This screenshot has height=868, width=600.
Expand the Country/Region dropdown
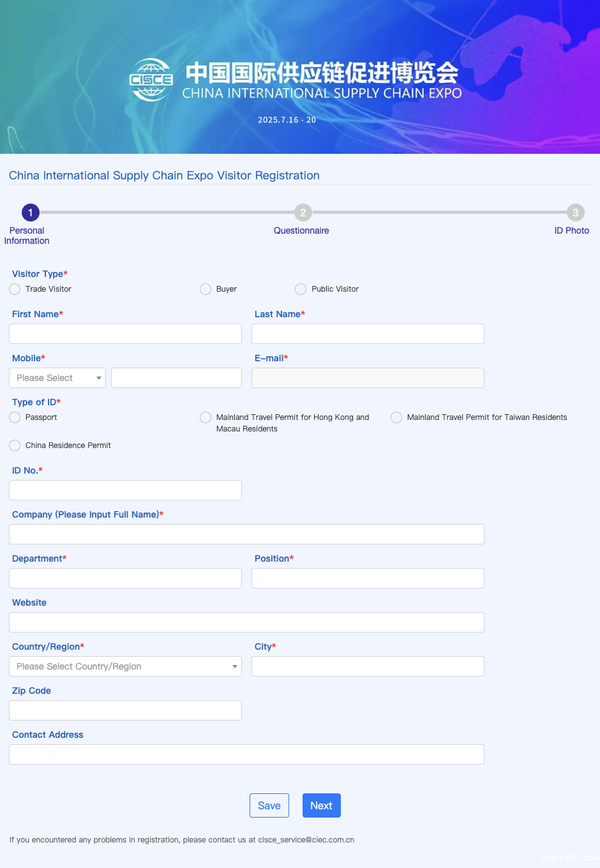(125, 666)
